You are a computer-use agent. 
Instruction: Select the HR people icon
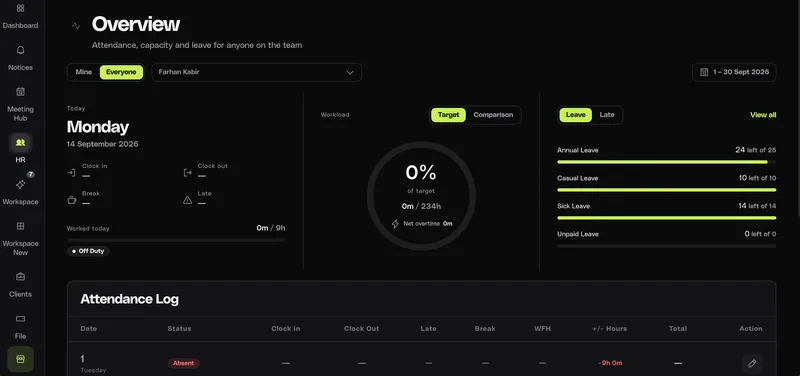(20, 143)
